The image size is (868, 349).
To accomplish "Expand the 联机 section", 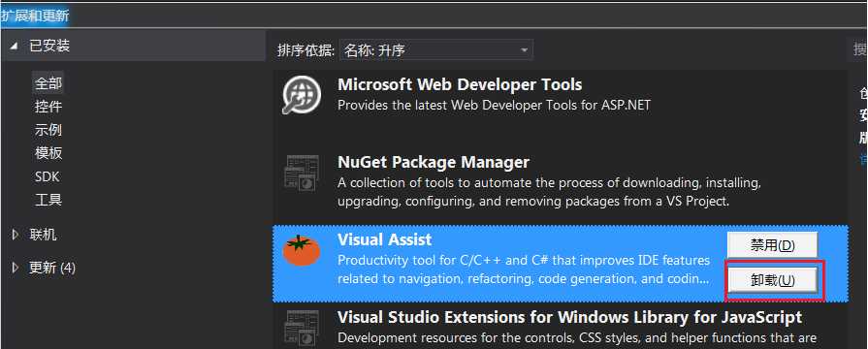I will 15,235.
